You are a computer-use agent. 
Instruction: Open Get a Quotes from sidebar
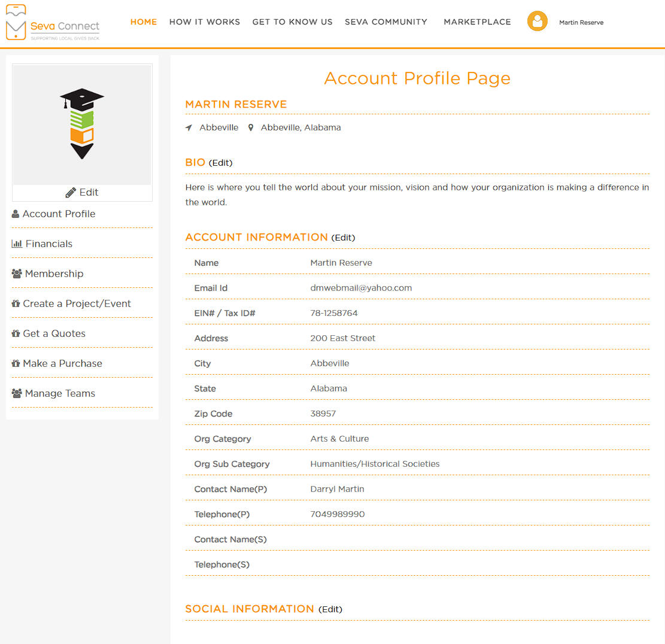[x=54, y=334]
